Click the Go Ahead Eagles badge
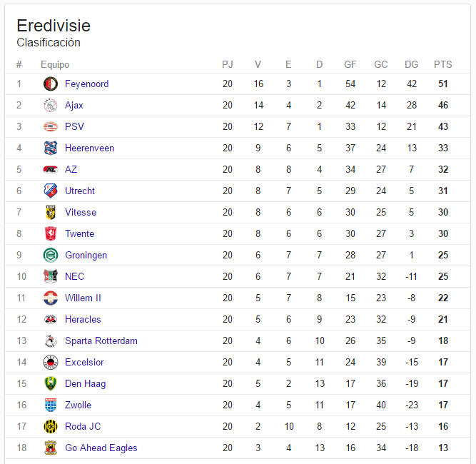This screenshot has width=476, height=464. tap(51, 448)
